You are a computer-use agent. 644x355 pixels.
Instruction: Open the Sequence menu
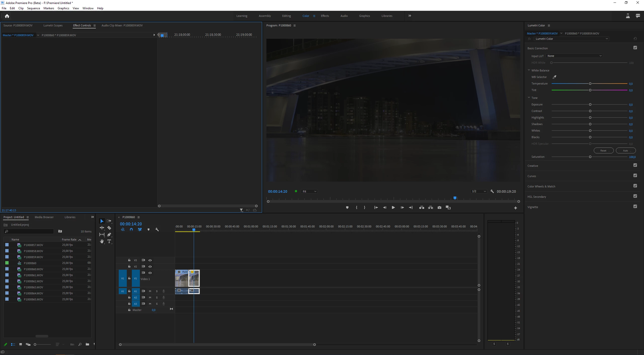click(x=33, y=8)
